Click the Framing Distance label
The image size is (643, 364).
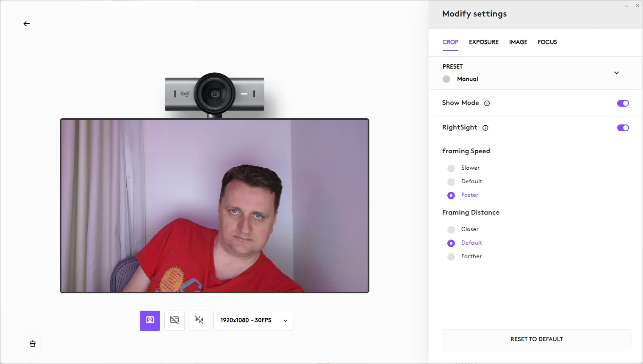pyautogui.click(x=471, y=212)
